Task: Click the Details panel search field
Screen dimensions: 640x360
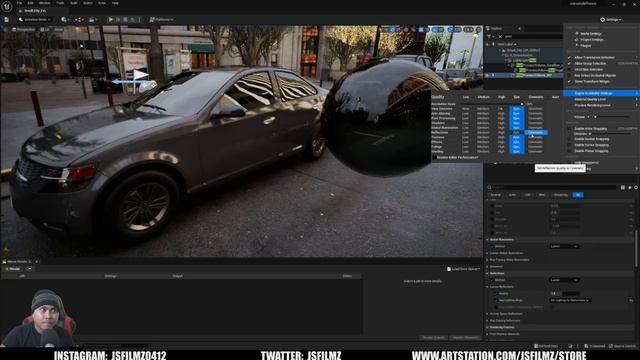Action: (x=552, y=187)
